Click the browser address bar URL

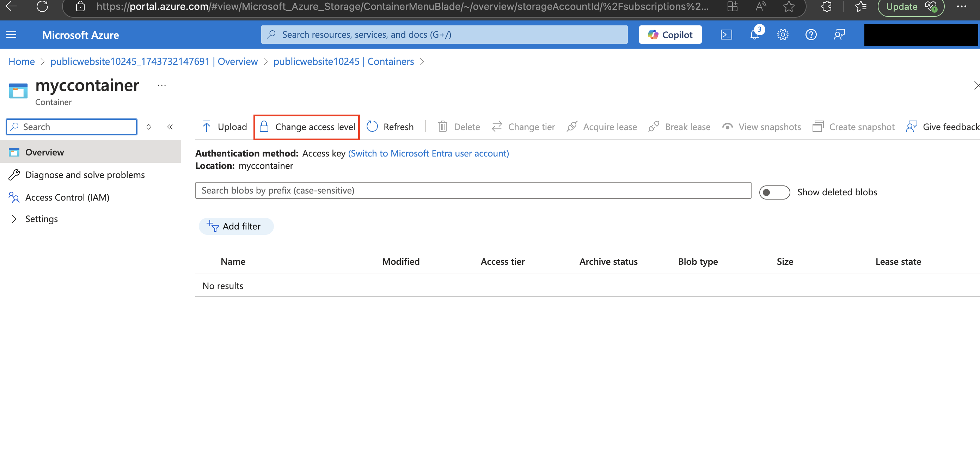[402, 6]
